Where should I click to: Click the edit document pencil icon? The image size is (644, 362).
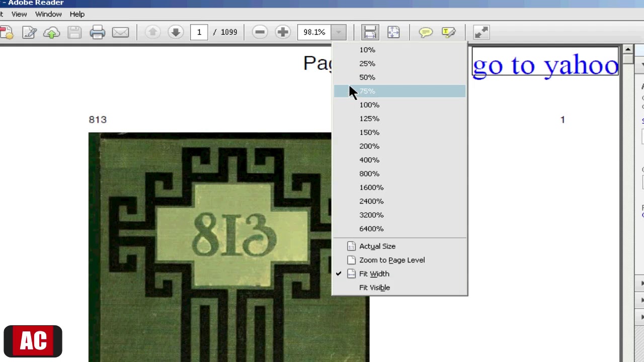(29, 33)
